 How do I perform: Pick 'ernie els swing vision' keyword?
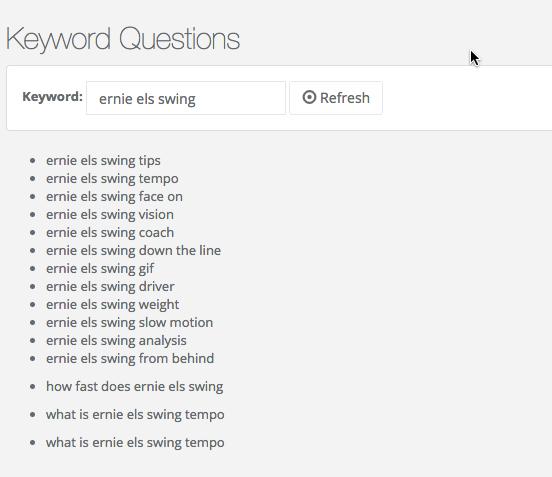pos(110,214)
